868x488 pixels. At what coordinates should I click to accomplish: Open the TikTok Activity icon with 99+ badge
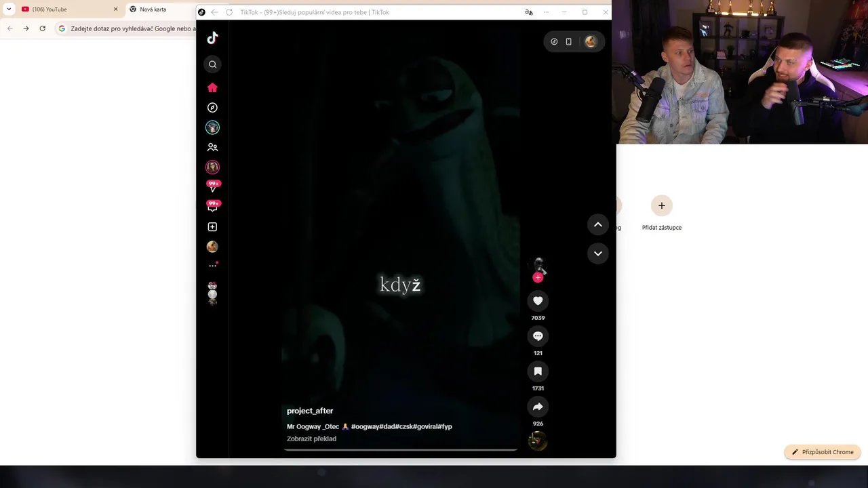[213, 186]
